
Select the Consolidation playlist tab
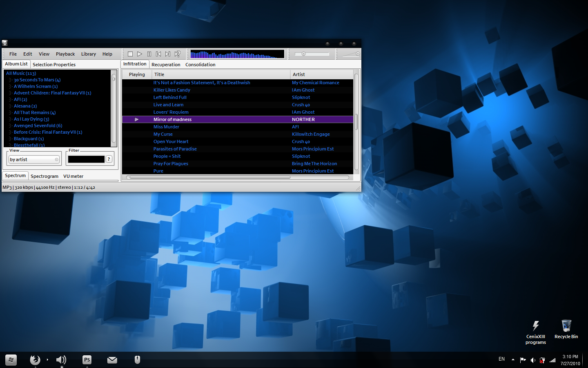tap(200, 65)
